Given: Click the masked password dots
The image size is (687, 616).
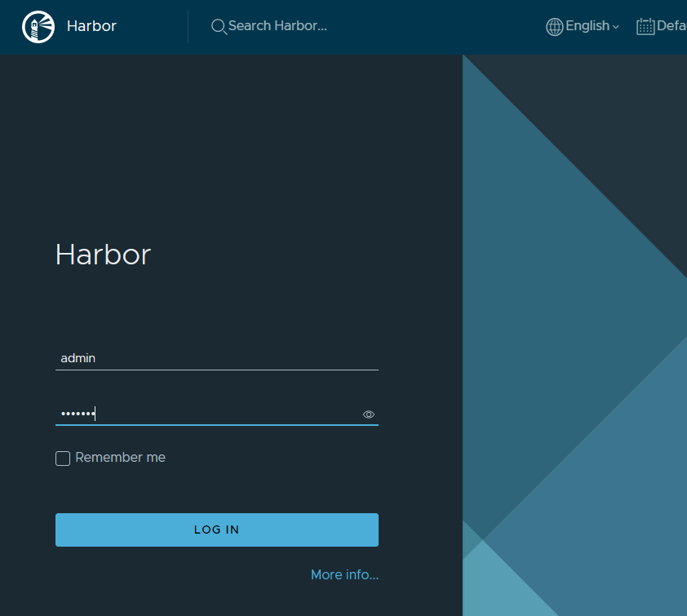Looking at the screenshot, I should (78, 414).
